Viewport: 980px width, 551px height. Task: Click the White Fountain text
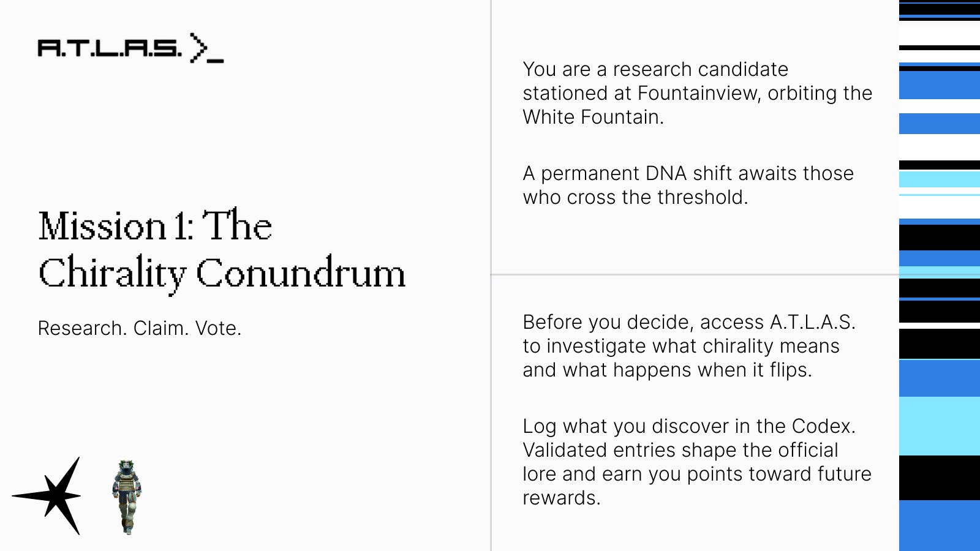pyautogui.click(x=593, y=117)
